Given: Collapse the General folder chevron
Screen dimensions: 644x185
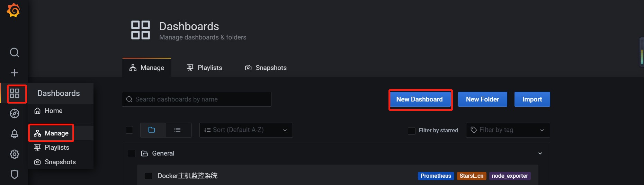Looking at the screenshot, I should coord(540,153).
